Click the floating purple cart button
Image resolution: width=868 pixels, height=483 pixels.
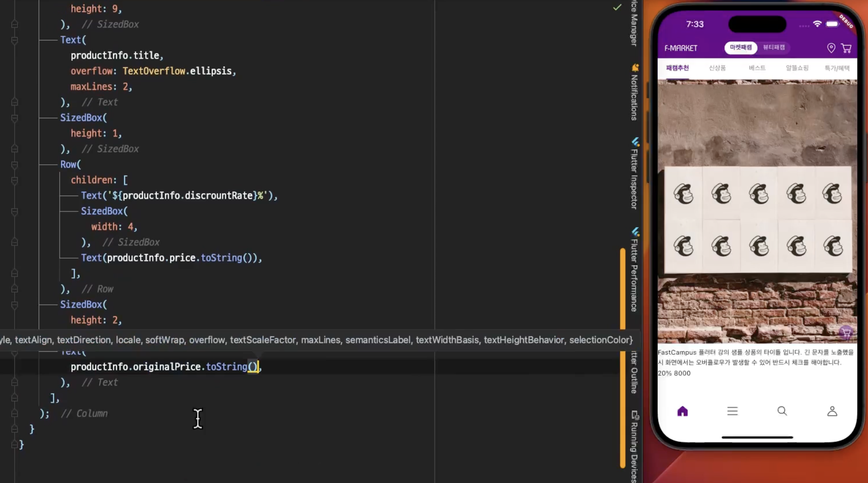(846, 333)
